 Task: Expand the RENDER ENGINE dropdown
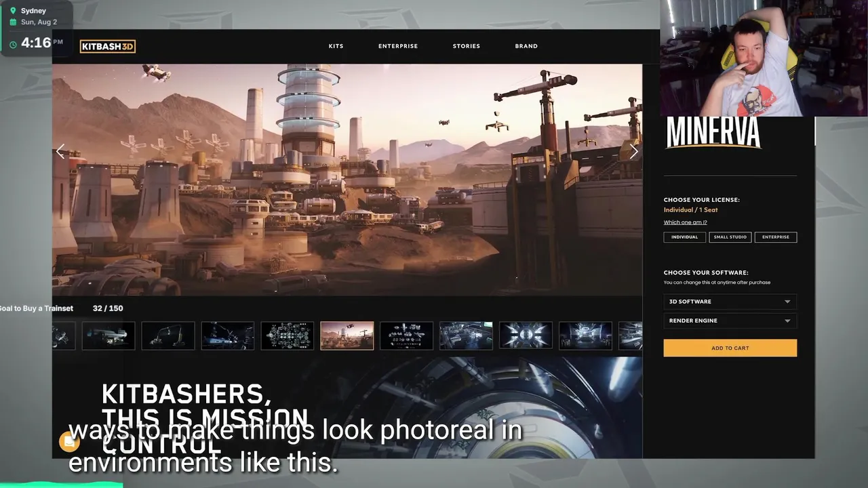730,321
